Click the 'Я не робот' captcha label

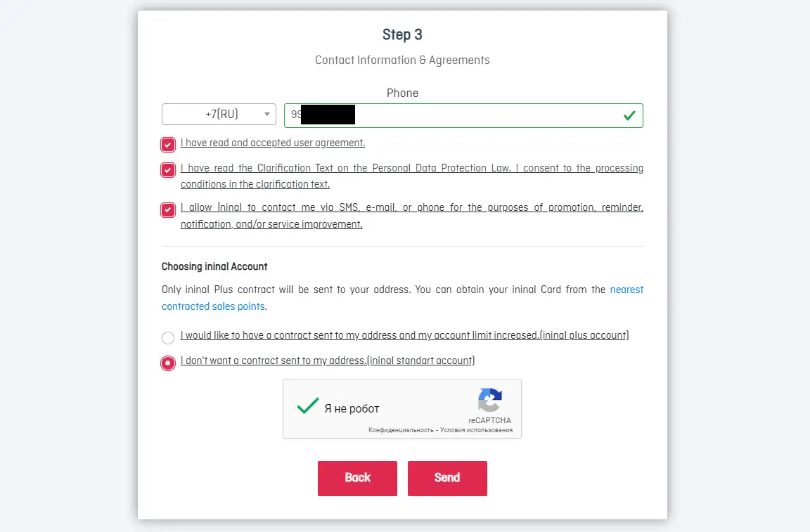[x=352, y=409]
